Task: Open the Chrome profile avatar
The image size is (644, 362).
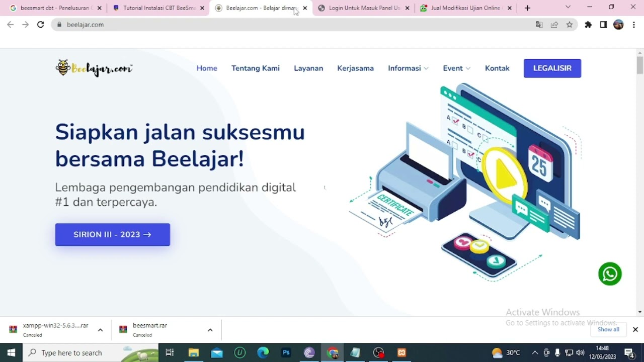Action: pos(618,25)
